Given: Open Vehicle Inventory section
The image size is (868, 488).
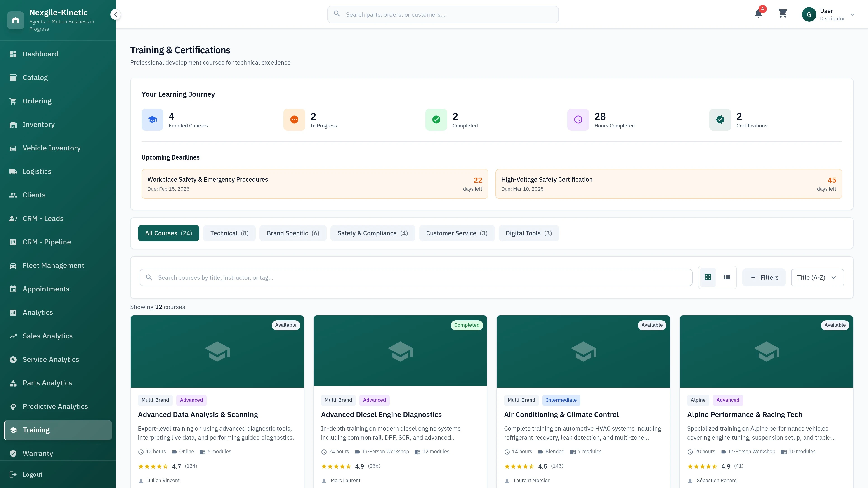Looking at the screenshot, I should tap(51, 148).
